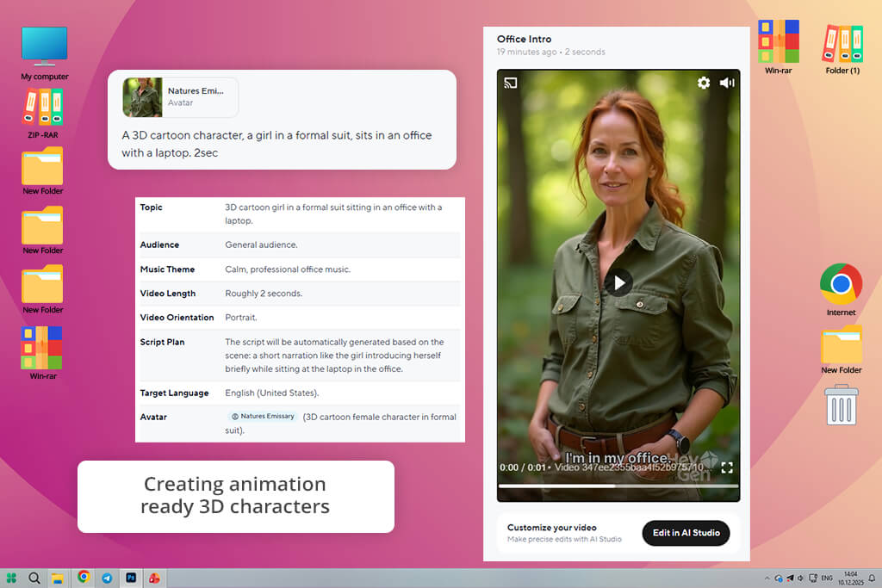Select 'Calm, professional office music.' cell
The image size is (882, 588).
[288, 269]
